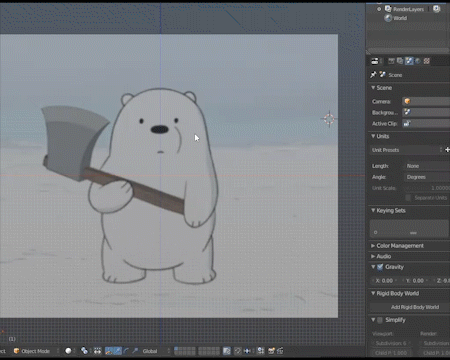The height and width of the screenshot is (360, 450).
Task: Click the first scene layer button
Action: [x=176, y=349]
